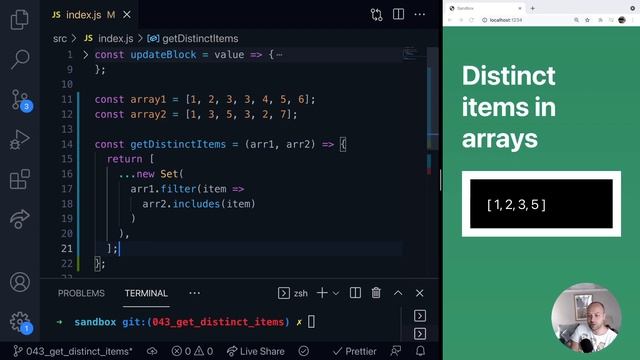Go back in browser window
The height and width of the screenshot is (360, 640).
tap(450, 20)
